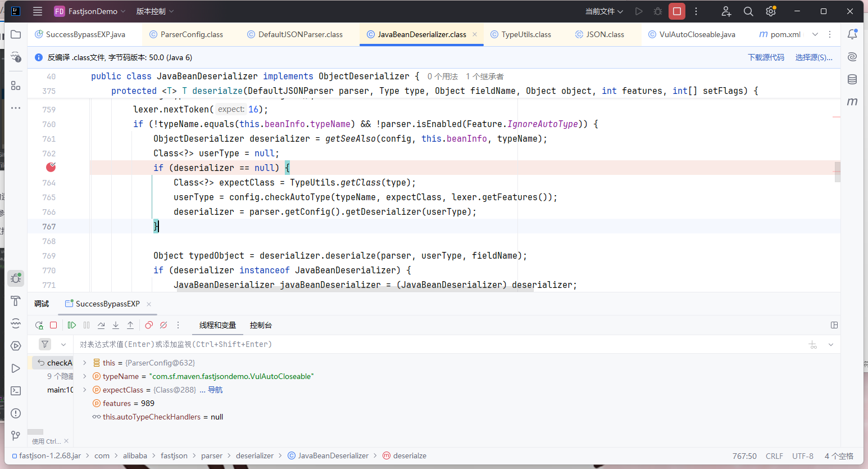Click the Step Over debug icon

(101, 325)
